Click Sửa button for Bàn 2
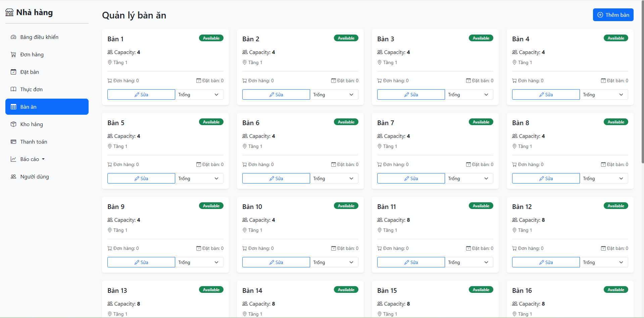 pos(276,95)
